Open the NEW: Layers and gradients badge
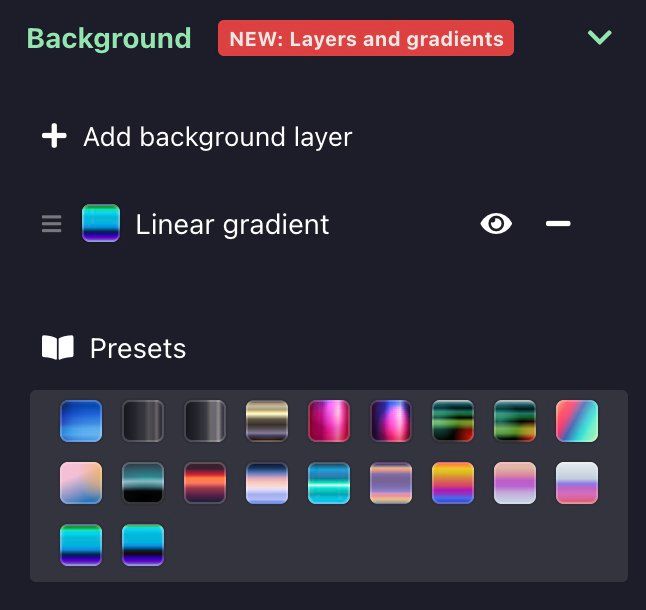This screenshot has width=646, height=610. (366, 38)
